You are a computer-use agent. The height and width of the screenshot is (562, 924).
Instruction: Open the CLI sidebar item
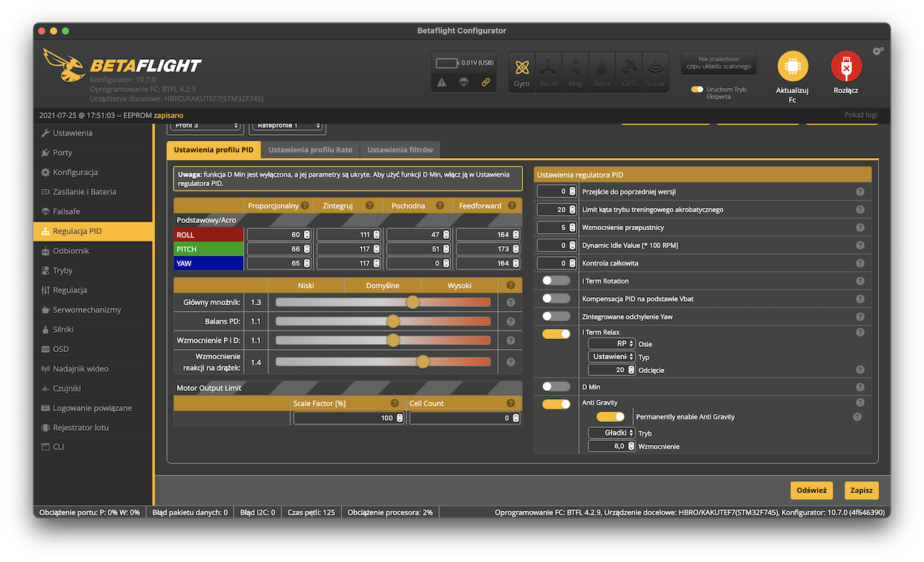(x=93, y=447)
